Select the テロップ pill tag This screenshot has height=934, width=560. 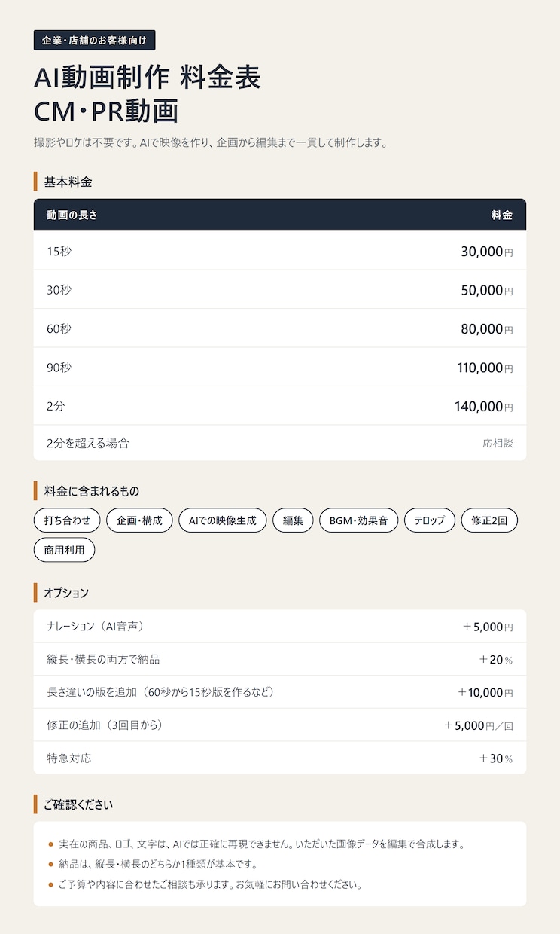430,520
